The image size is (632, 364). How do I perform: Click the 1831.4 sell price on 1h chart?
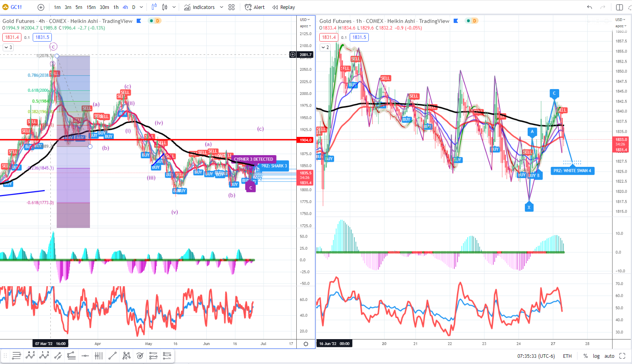(329, 37)
